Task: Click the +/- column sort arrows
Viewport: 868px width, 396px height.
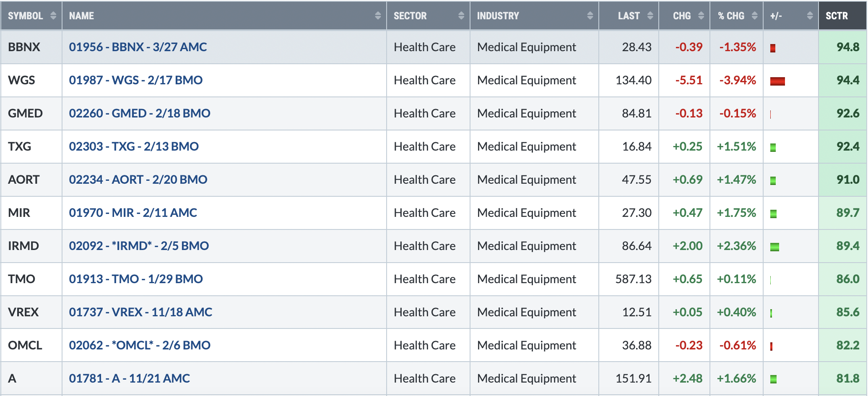Action: tap(810, 16)
